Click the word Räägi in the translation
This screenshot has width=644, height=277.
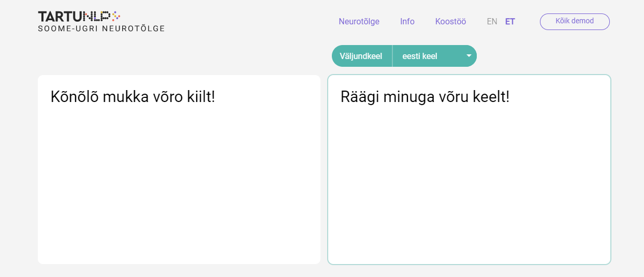click(360, 97)
